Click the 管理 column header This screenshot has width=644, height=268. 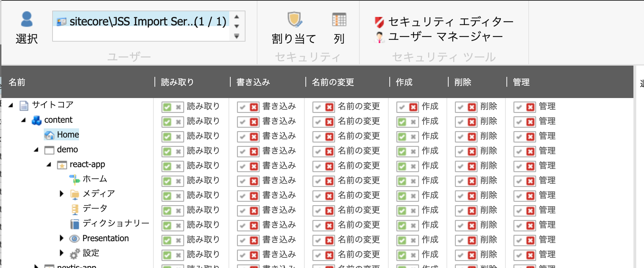[x=521, y=82]
